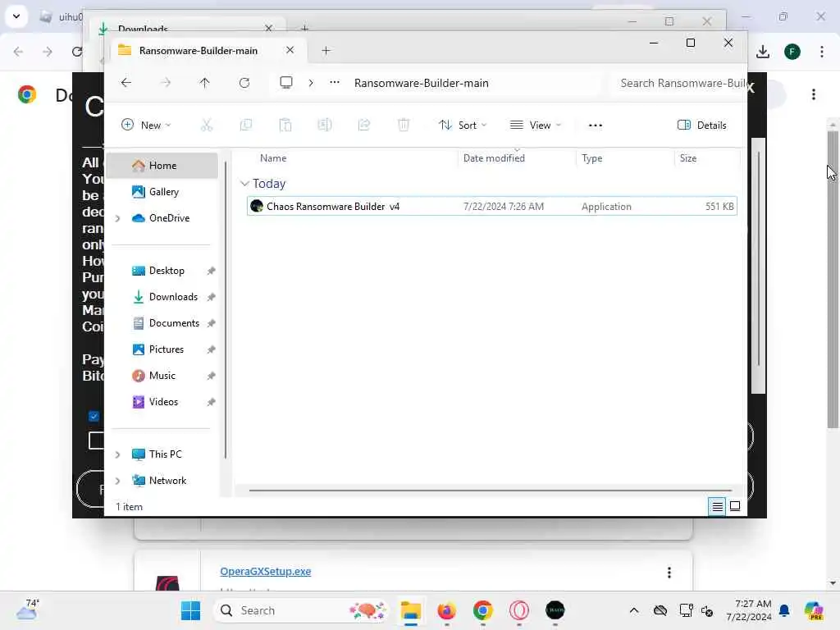
Task: Open the pinned Pictures folder
Action: tap(166, 349)
